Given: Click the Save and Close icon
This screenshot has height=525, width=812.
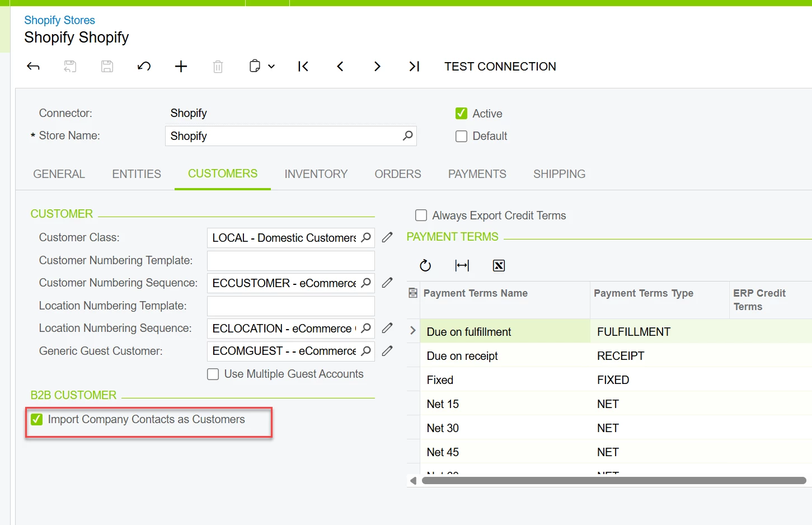Looking at the screenshot, I should pyautogui.click(x=70, y=67).
